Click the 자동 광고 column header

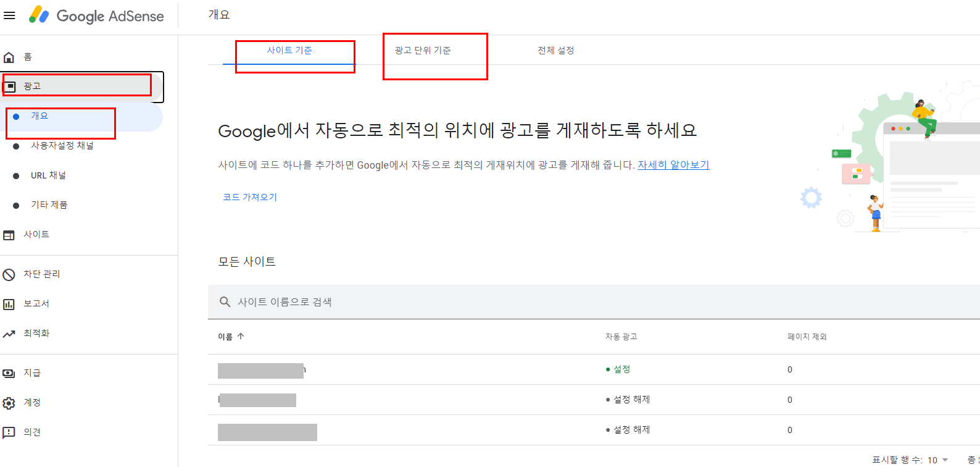tap(621, 337)
